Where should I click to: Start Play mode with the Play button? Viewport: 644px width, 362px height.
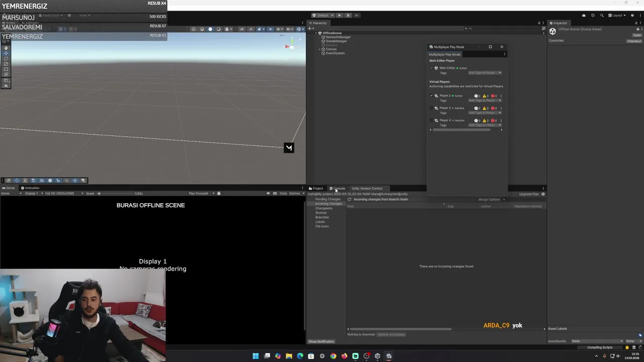click(x=339, y=15)
